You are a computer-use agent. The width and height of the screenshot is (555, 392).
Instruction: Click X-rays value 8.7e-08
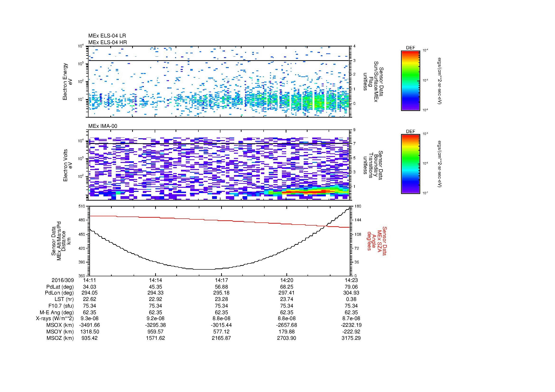tap(351, 318)
